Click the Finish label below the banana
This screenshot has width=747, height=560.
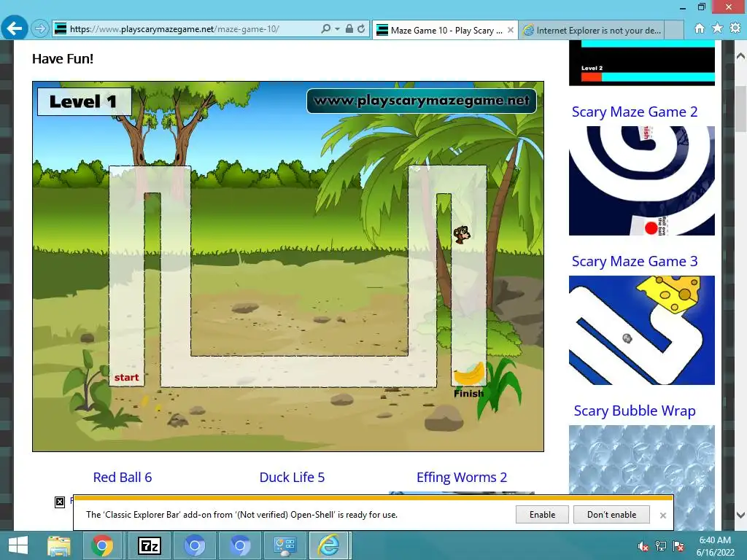point(468,393)
